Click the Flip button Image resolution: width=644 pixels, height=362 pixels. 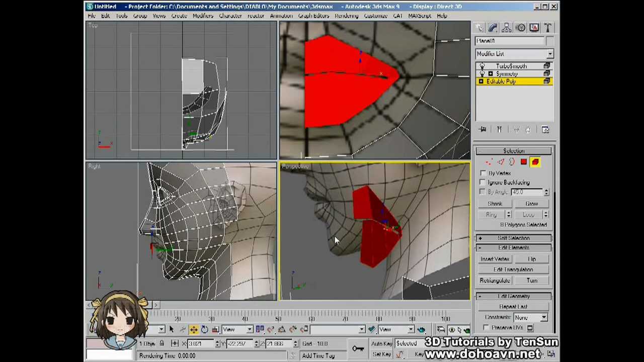click(x=532, y=259)
